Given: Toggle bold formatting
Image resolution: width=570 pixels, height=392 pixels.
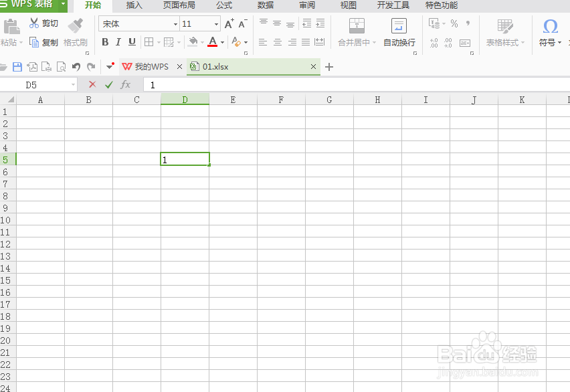Looking at the screenshot, I should point(105,42).
